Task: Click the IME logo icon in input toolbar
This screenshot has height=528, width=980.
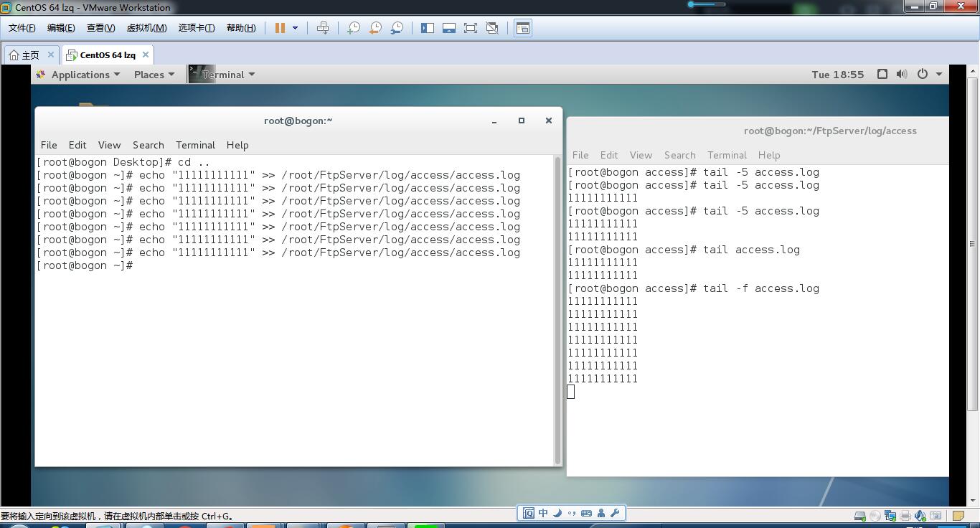Action: [529, 513]
